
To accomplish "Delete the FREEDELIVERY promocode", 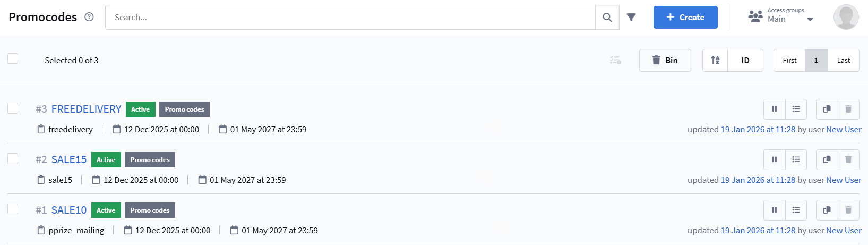I will point(848,109).
